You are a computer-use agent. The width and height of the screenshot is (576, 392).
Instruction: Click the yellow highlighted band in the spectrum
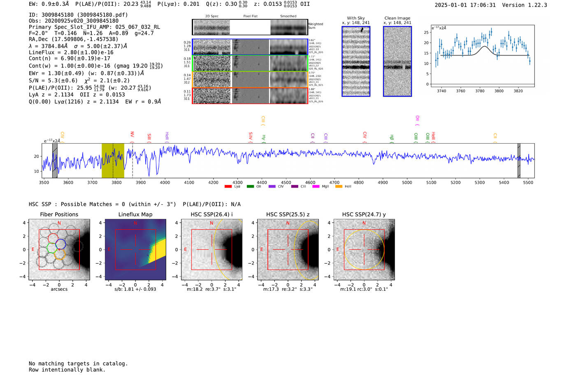coord(113,161)
